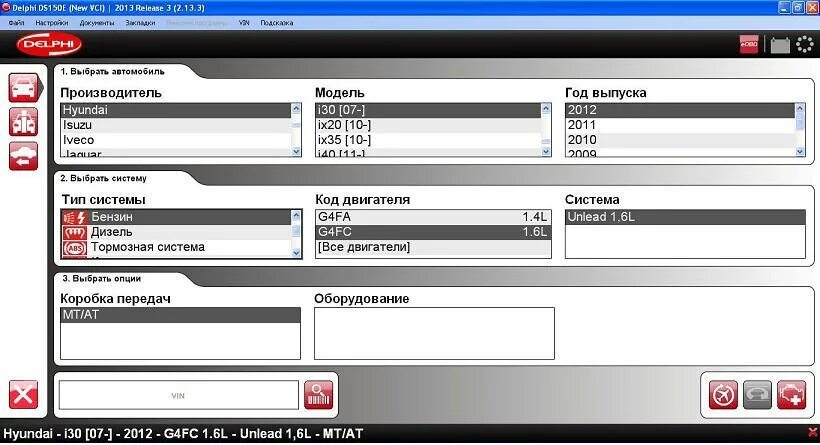Select Isuzu in the manufacturer list
Image resolution: width=820 pixels, height=445 pixels.
click(x=176, y=125)
